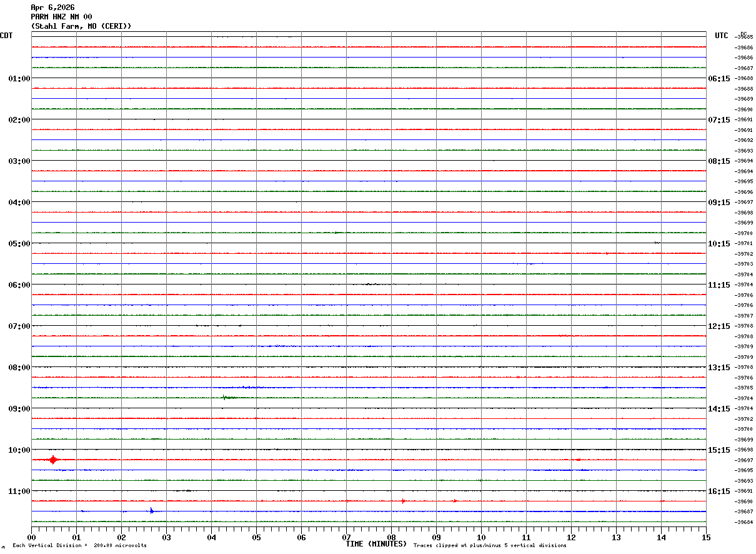Click the DC offset value -39684
756x554 pixels.
pos(745,522)
